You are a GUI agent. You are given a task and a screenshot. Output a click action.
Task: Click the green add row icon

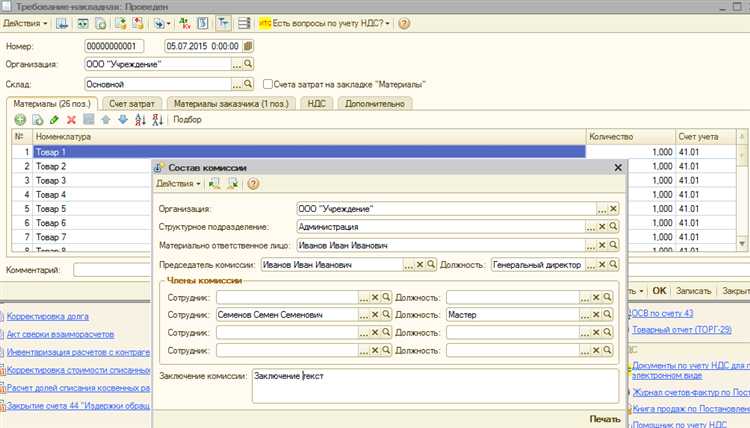[x=20, y=120]
